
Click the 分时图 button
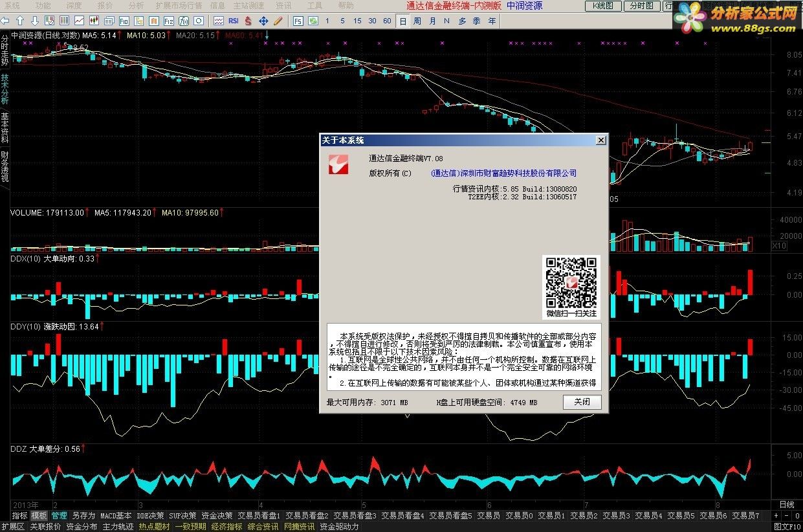[x=642, y=6]
